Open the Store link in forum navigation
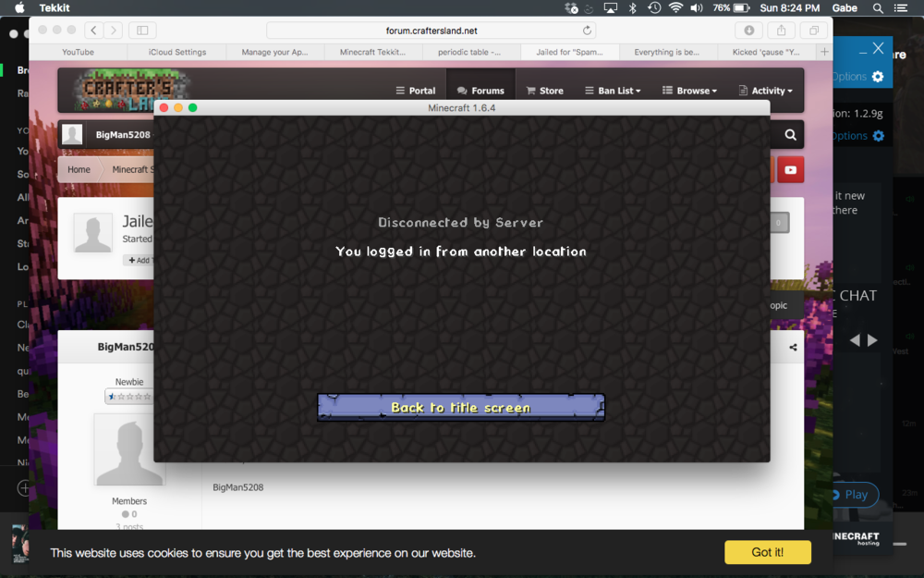Viewport: 924px width, 578px height. pyautogui.click(x=544, y=91)
